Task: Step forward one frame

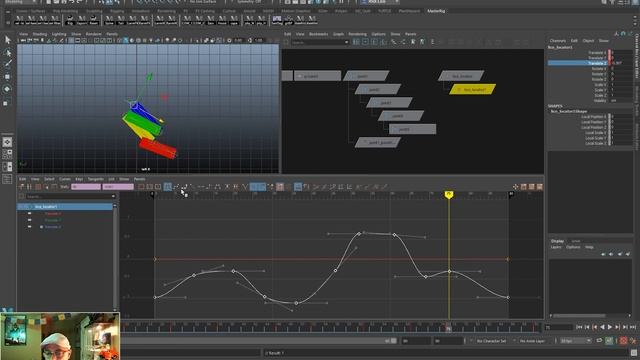Action: point(625,327)
